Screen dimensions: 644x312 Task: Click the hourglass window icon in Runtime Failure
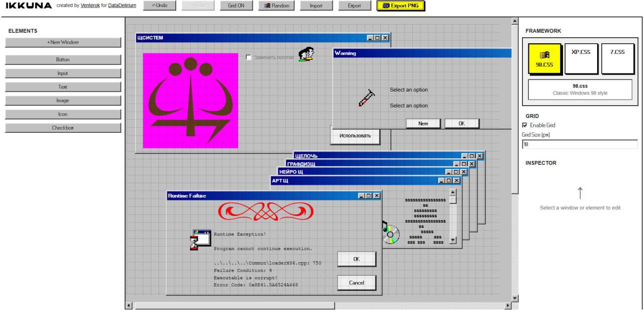201,240
